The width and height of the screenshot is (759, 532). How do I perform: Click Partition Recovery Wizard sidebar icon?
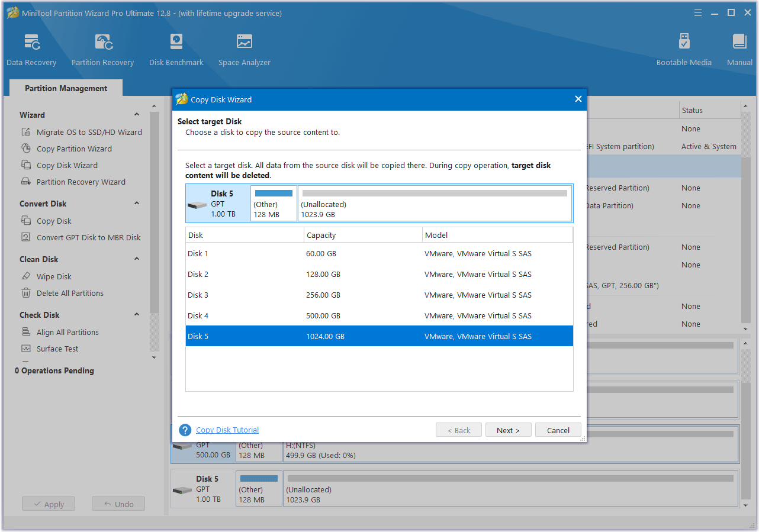(x=26, y=182)
